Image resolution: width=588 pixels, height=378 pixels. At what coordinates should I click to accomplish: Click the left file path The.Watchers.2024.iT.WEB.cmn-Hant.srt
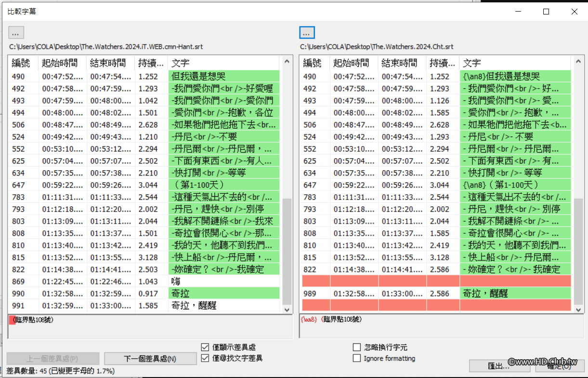pos(106,47)
